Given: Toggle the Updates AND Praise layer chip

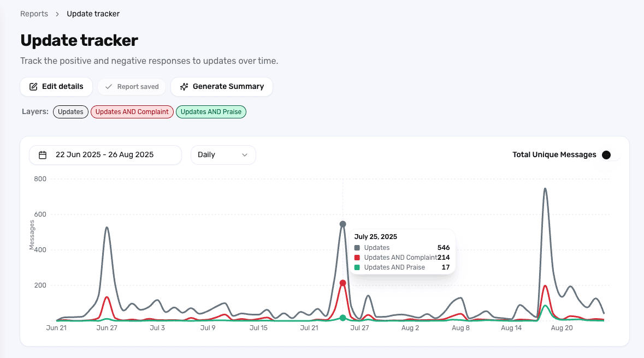Looking at the screenshot, I should pos(211,112).
